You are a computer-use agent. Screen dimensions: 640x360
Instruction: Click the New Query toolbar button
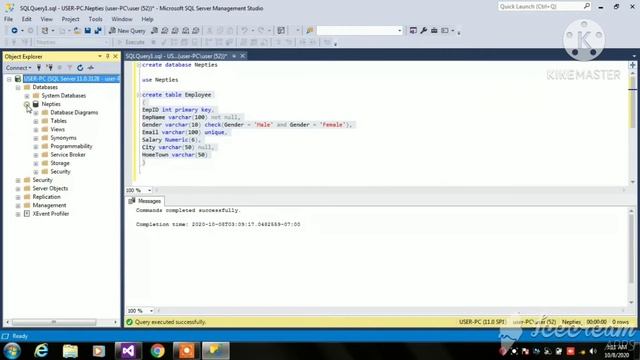[x=127, y=31]
